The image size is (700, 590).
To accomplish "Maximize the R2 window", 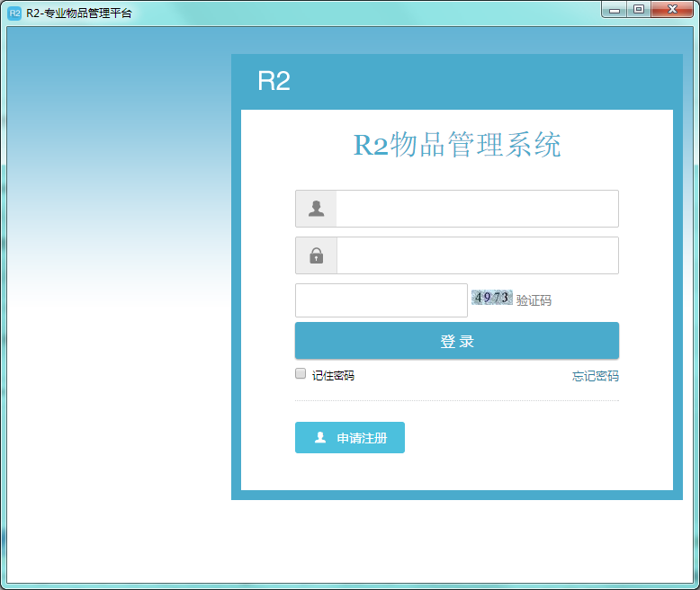I will pyautogui.click(x=639, y=9).
